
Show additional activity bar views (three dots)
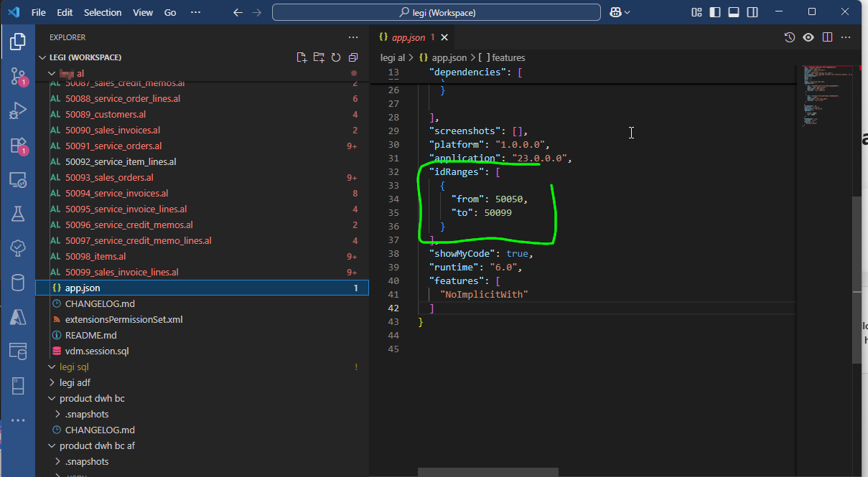tap(18, 420)
